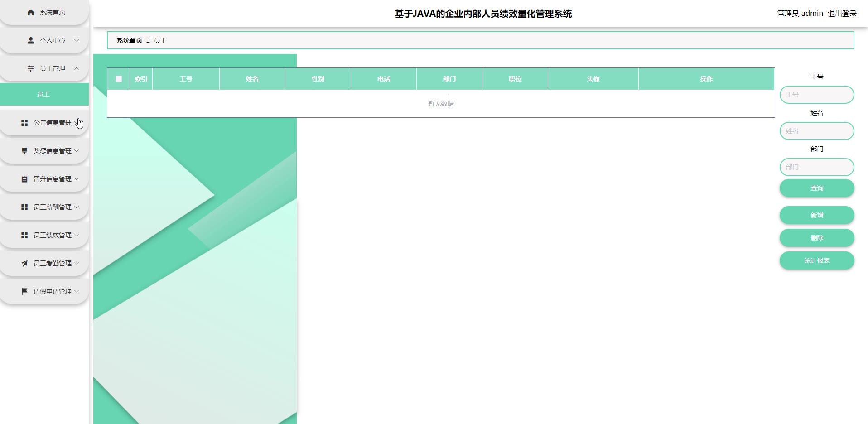Viewport: 868px width, 424px height.
Task: Click the icon for 奖惩信息管理
Action: [24, 151]
